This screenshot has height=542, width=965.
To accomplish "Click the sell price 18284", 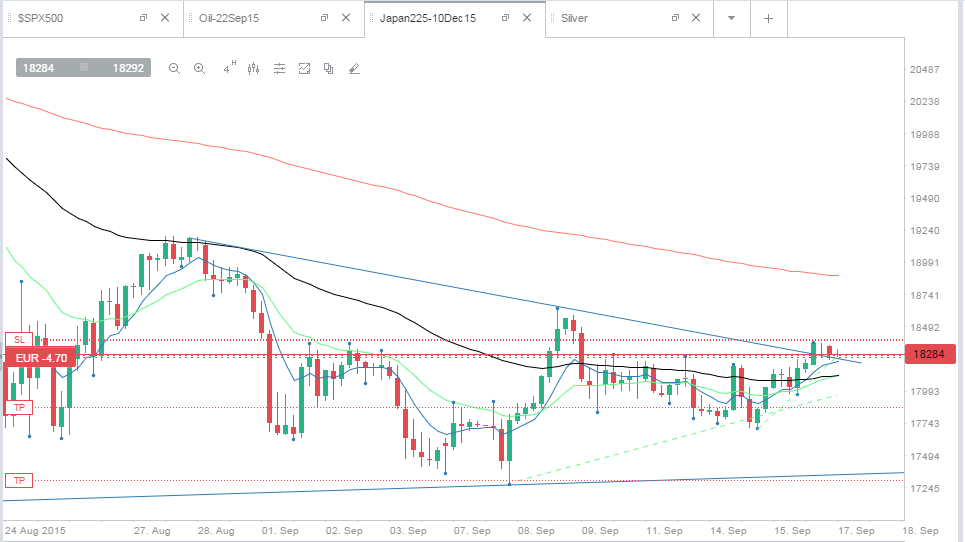I will point(38,68).
